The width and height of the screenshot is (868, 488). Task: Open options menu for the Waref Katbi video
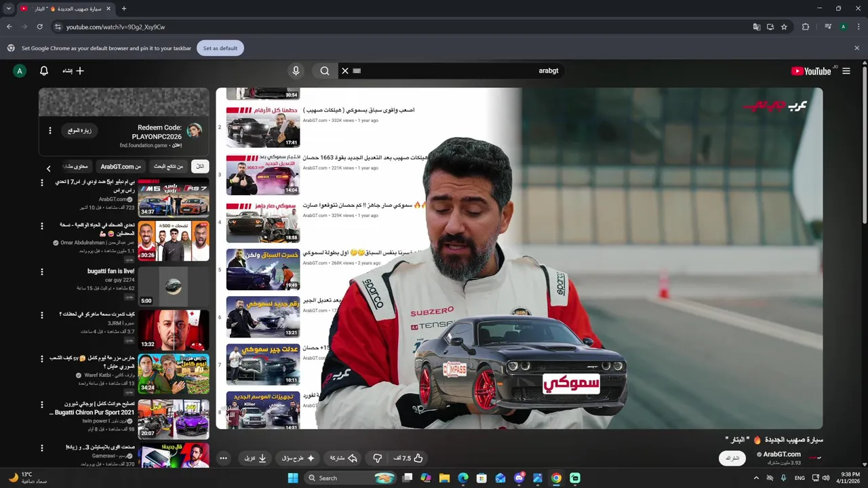(x=42, y=359)
